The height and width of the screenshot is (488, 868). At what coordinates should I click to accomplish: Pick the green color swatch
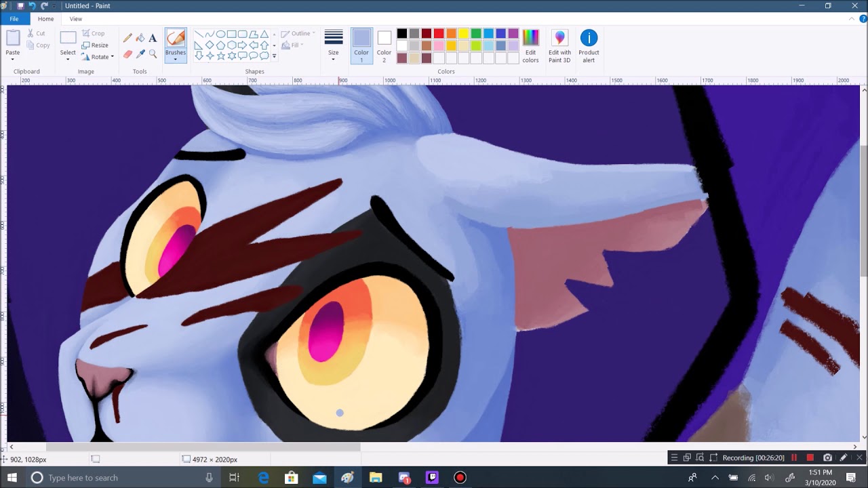tap(476, 34)
